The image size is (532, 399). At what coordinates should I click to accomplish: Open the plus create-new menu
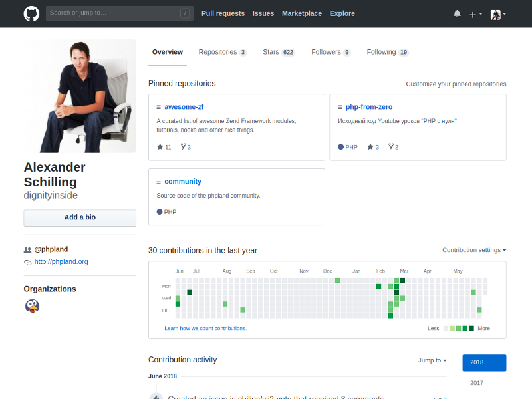click(x=475, y=14)
